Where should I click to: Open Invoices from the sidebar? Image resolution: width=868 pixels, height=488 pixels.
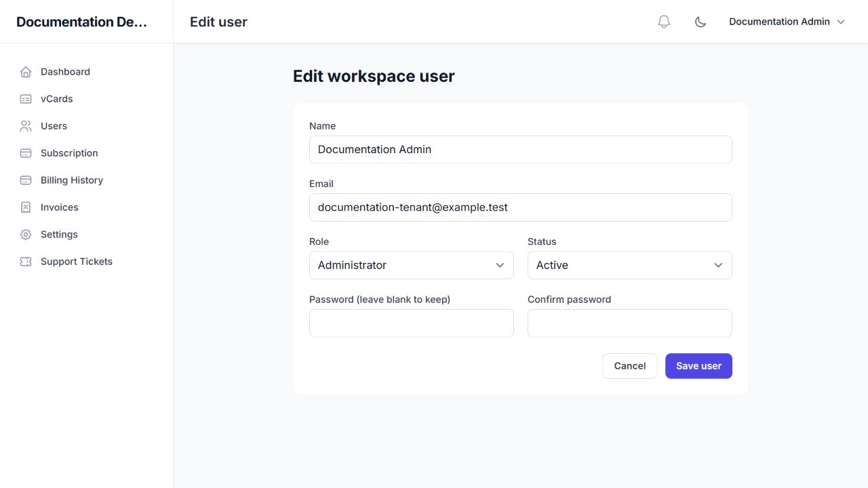click(x=87, y=207)
